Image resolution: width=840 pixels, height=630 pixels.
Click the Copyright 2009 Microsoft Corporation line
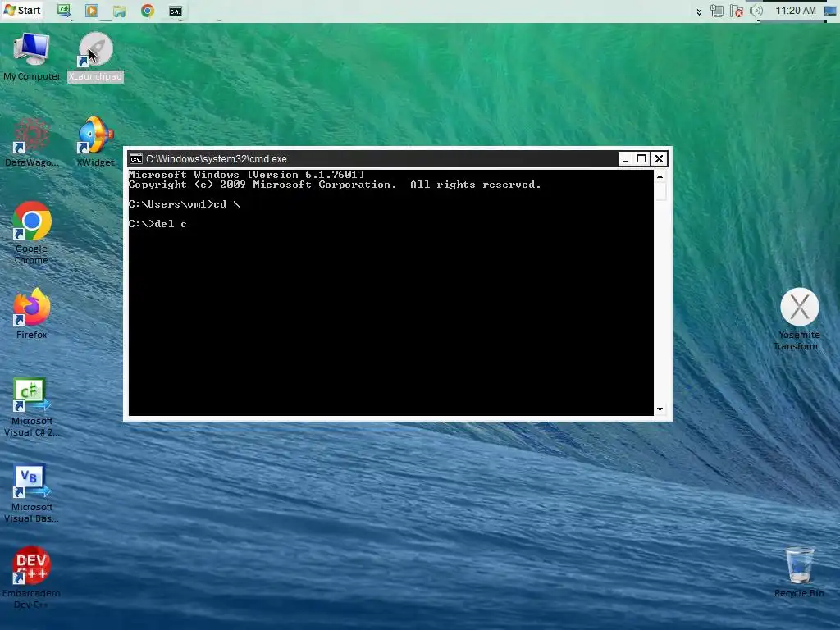coord(335,185)
